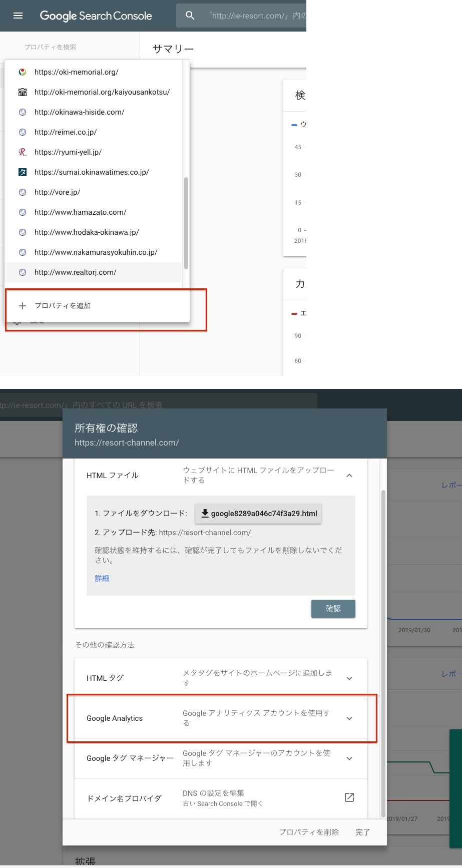Click globe icon beside www.hamazato.com
462x868 pixels.
23,212
